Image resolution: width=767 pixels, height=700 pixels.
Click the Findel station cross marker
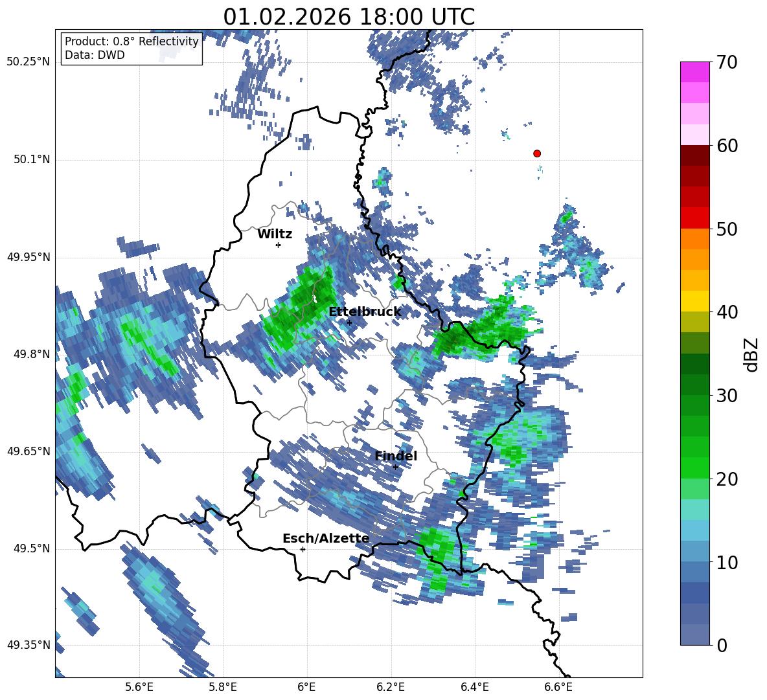pyautogui.click(x=396, y=468)
